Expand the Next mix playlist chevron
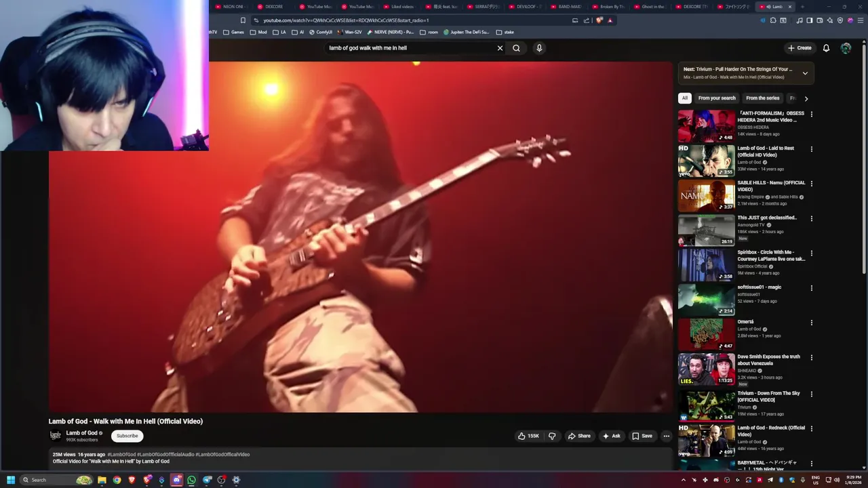 (805, 73)
